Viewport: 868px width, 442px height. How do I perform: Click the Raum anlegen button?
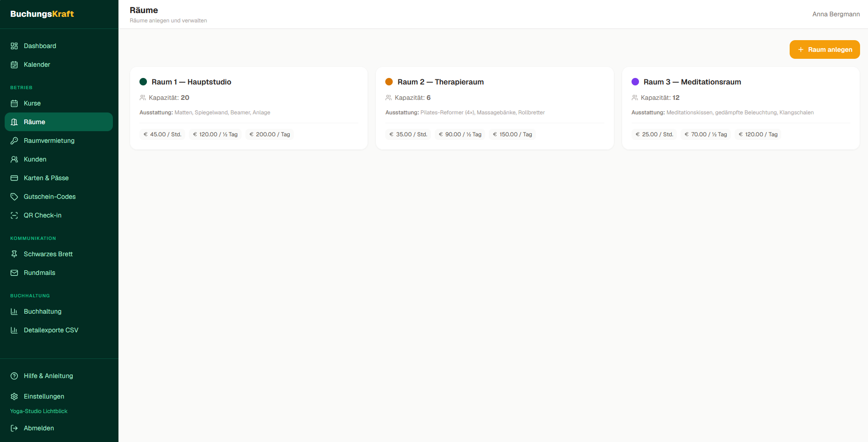click(825, 49)
